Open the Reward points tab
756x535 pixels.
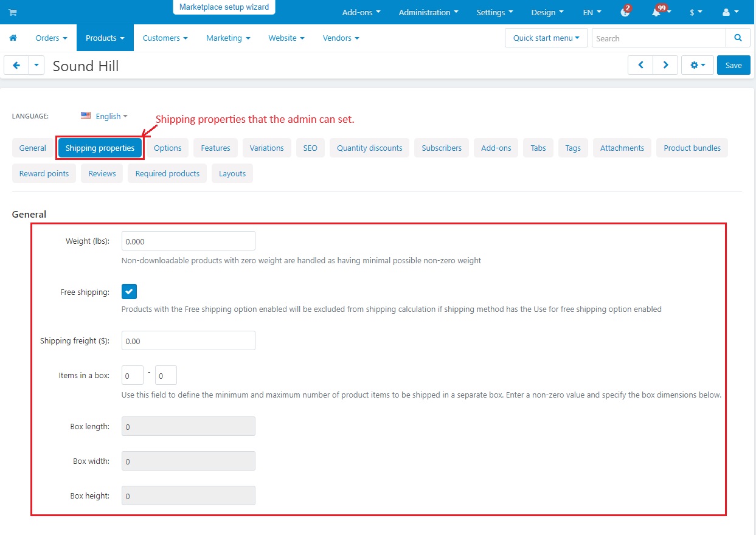[x=44, y=173]
